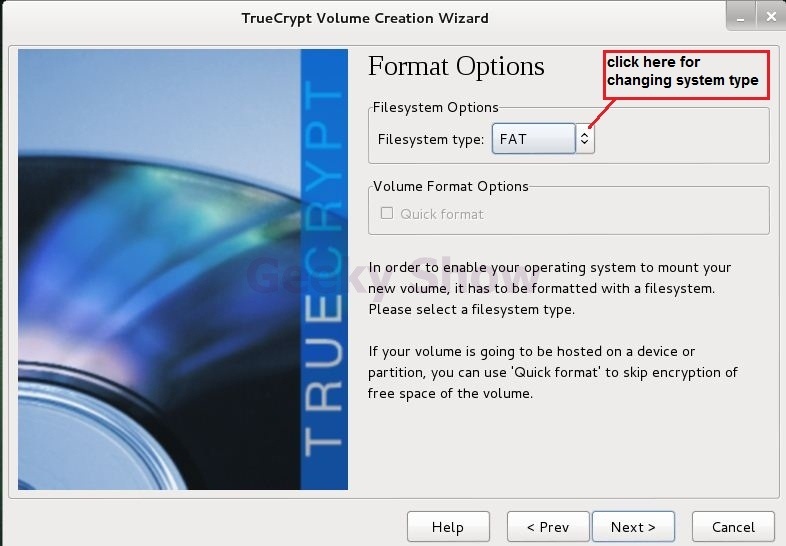Click the 'Filesystem type:' label

[x=431, y=139]
